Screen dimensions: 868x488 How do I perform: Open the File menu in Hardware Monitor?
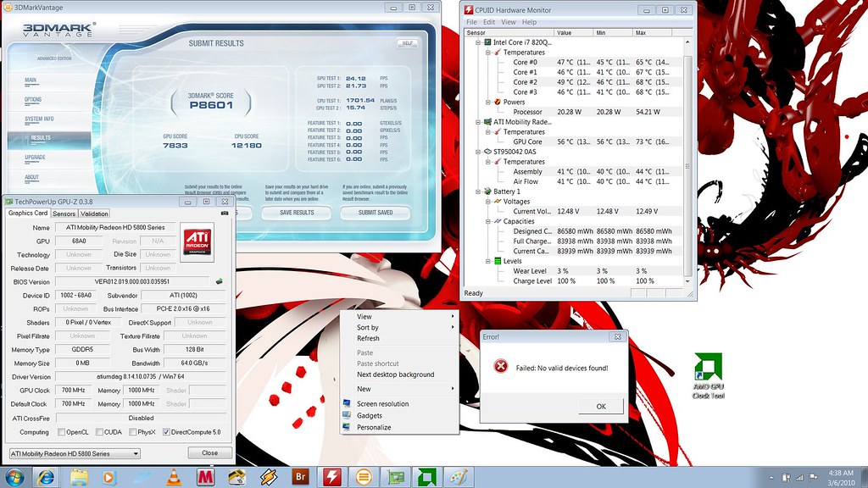click(x=471, y=22)
